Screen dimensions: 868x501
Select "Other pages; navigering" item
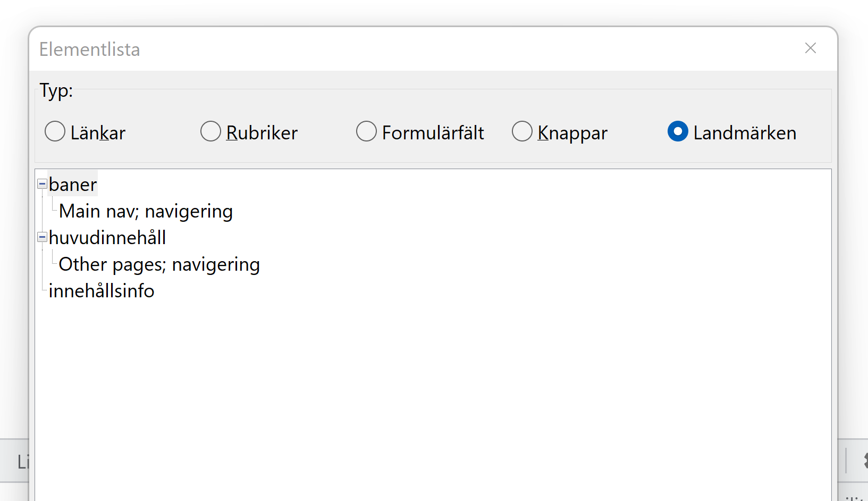click(159, 264)
